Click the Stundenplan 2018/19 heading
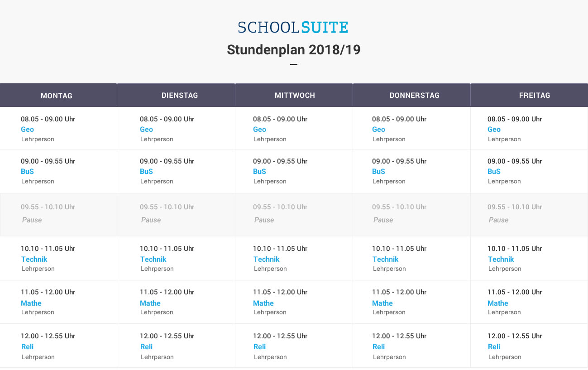 (x=294, y=50)
